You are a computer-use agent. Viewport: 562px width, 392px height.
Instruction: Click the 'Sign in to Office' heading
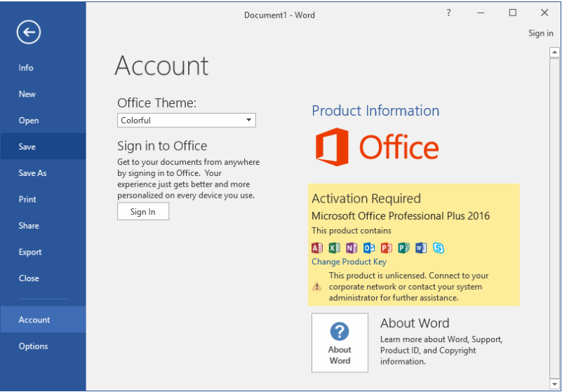click(x=162, y=146)
